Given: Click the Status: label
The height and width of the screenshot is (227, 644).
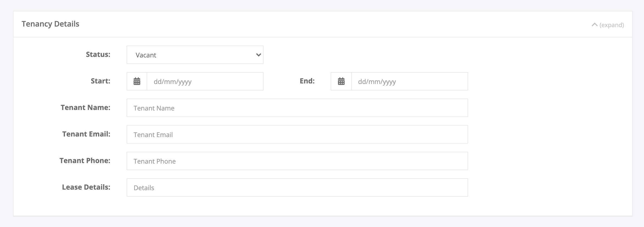Looking at the screenshot, I should 98,54.
